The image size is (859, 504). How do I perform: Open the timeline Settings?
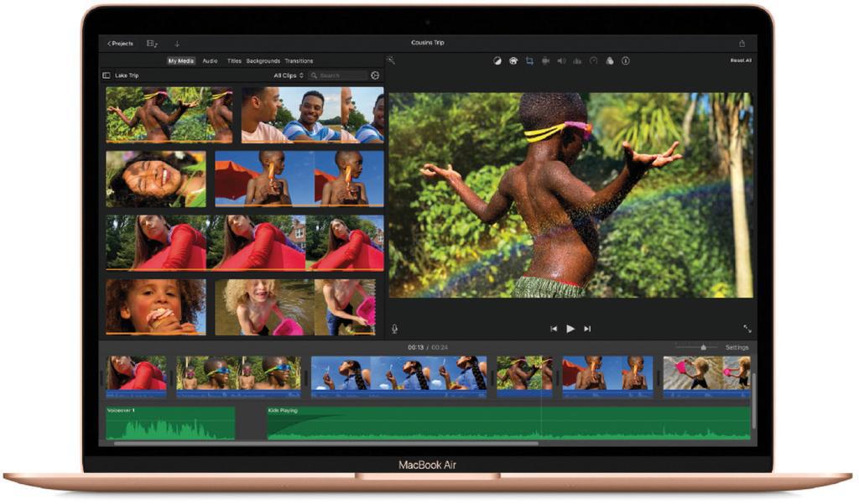click(x=737, y=347)
